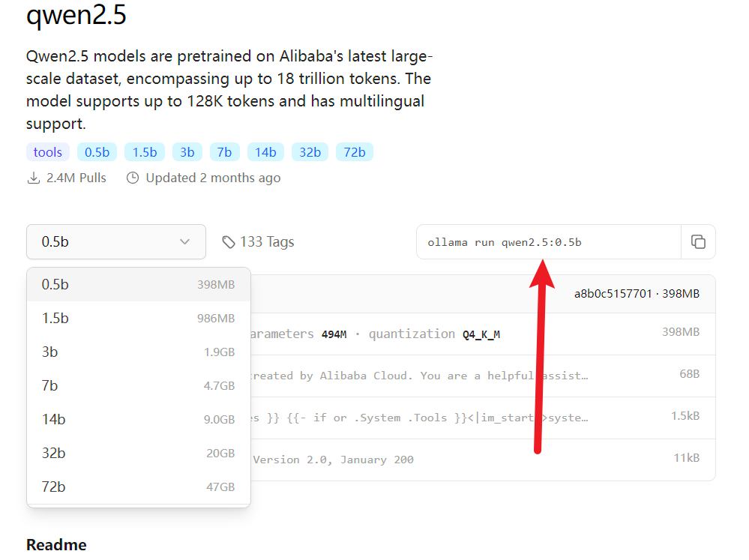The image size is (749, 560).
Task: Copy the ollama run command
Action: tap(698, 242)
